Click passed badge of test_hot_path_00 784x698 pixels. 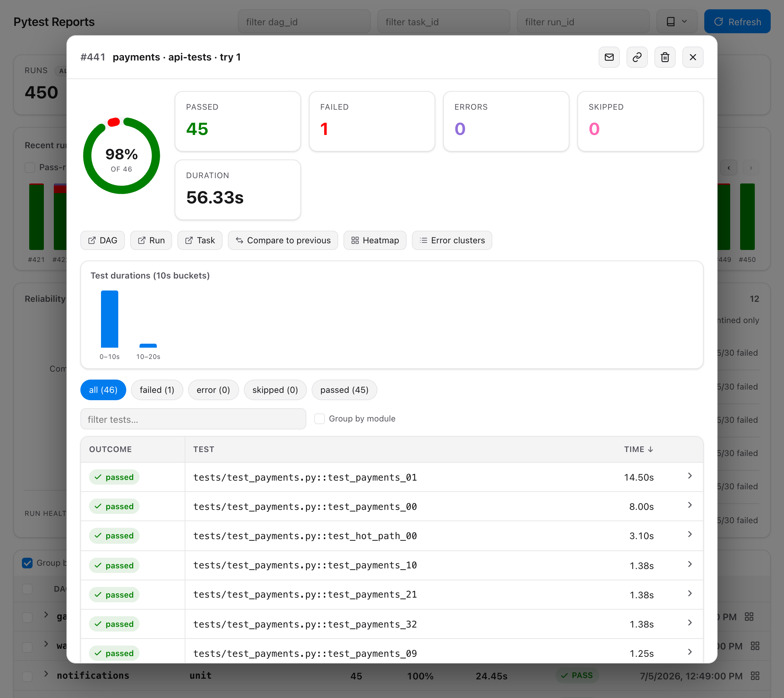[x=114, y=536]
